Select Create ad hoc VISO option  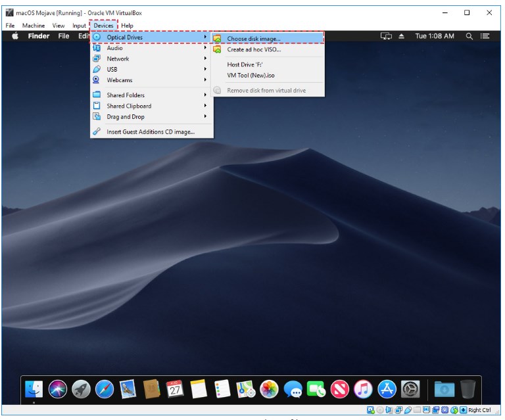click(x=253, y=49)
